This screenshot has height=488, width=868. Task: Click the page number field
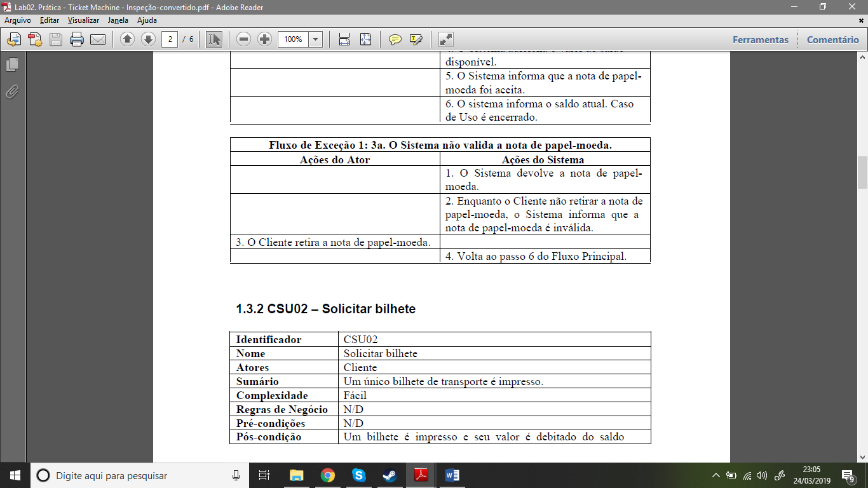(x=169, y=39)
